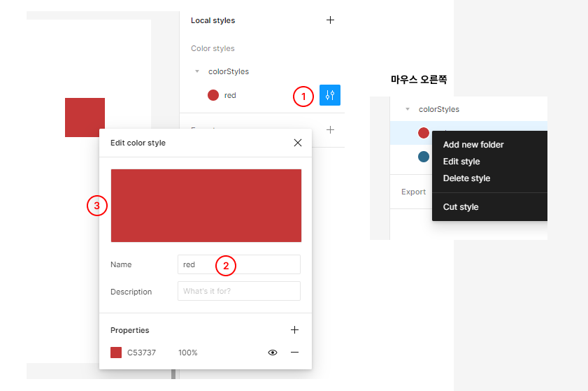
Task: Choose Edit style from context menu
Action: pyautogui.click(x=461, y=162)
